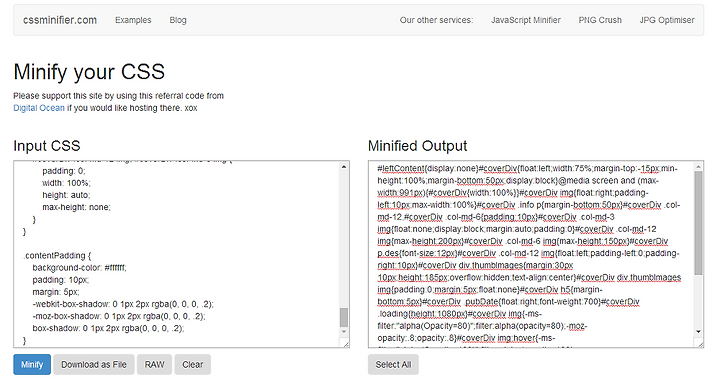Click Select All under Minified Output

[x=393, y=365]
